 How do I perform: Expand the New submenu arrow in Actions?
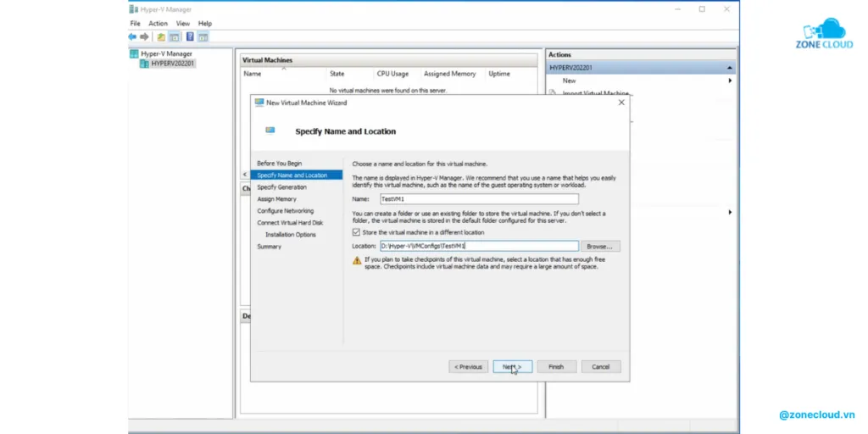coord(730,81)
